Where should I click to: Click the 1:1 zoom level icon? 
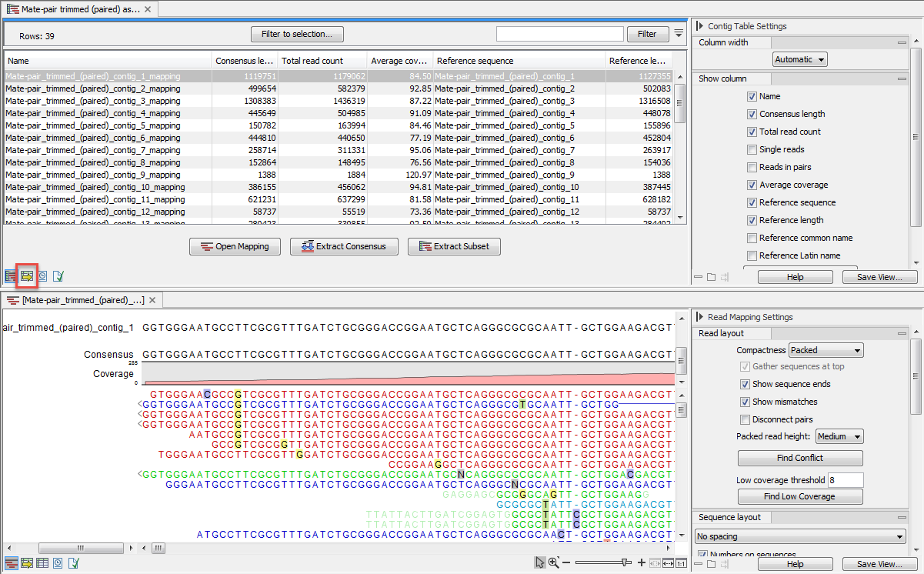(681, 563)
